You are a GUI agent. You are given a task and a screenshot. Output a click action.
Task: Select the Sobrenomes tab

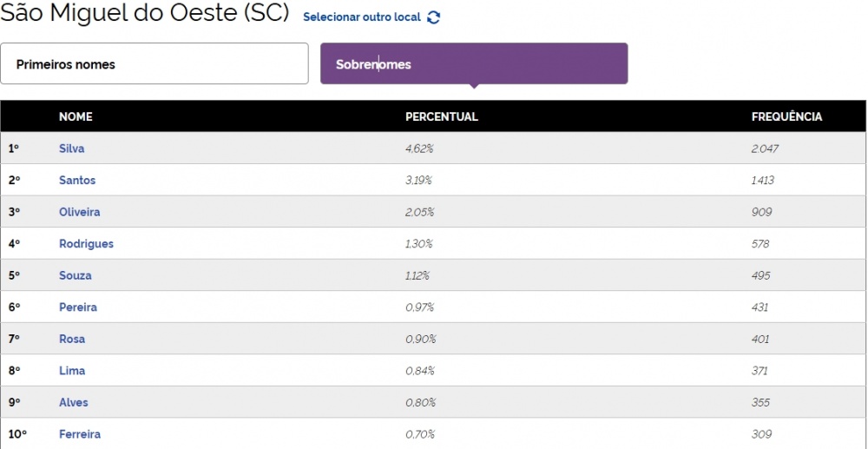point(474,64)
